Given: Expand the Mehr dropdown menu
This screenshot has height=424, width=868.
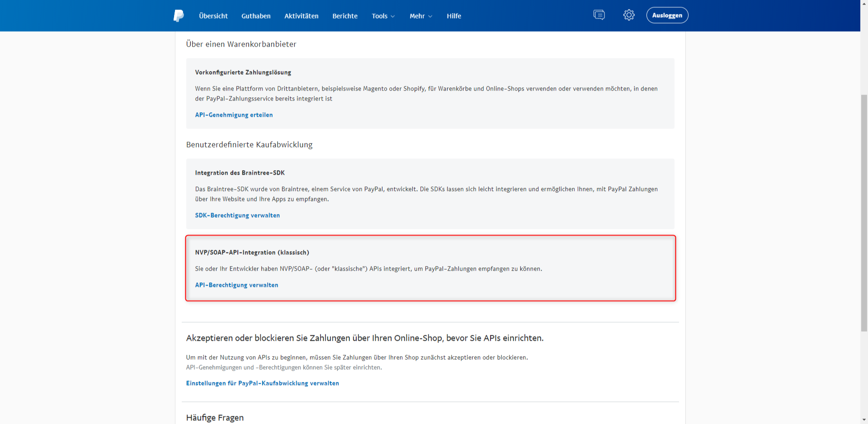Looking at the screenshot, I should [420, 16].
